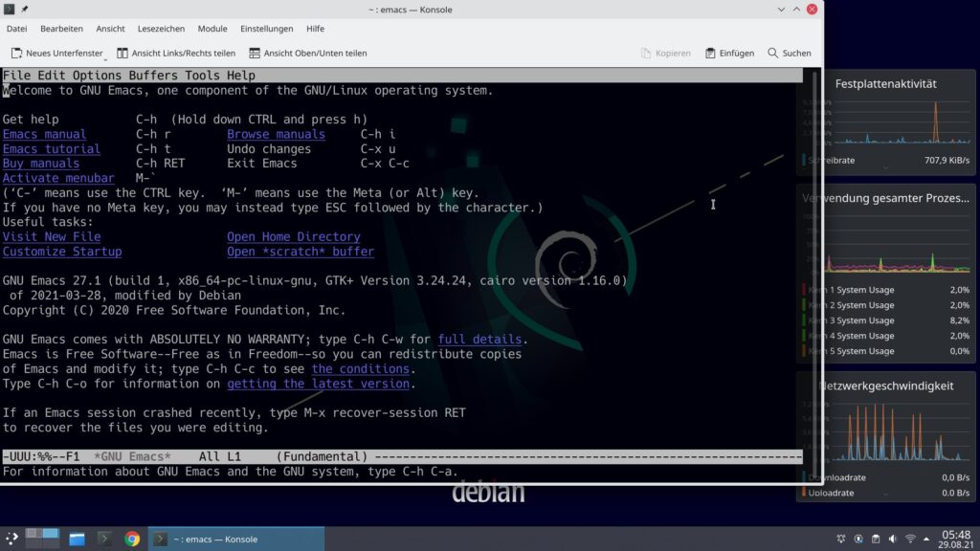Click the *GNU Emacs* buffer name in mode line

pos(132,456)
